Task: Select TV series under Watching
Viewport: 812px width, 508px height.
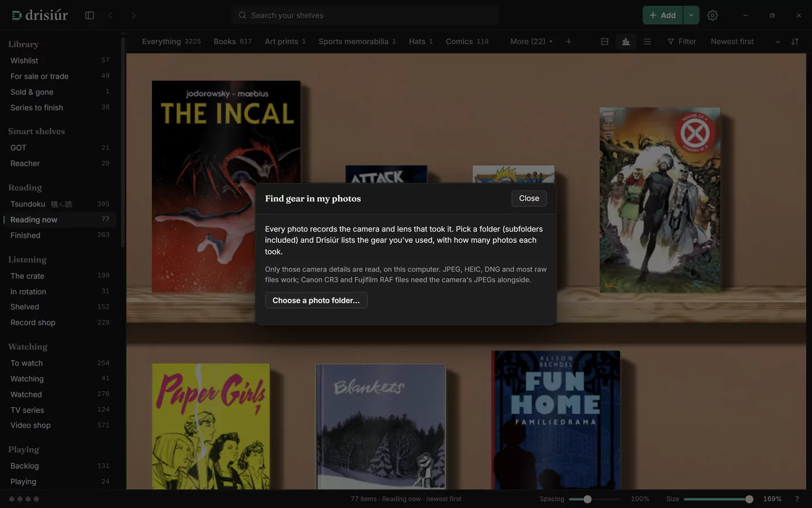Action: point(60,410)
